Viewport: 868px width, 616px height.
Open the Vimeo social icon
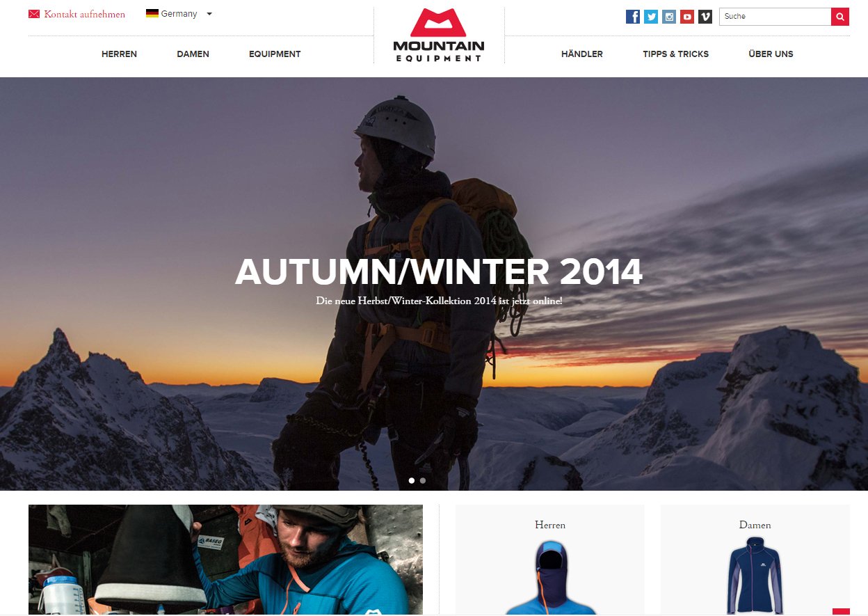tap(705, 17)
